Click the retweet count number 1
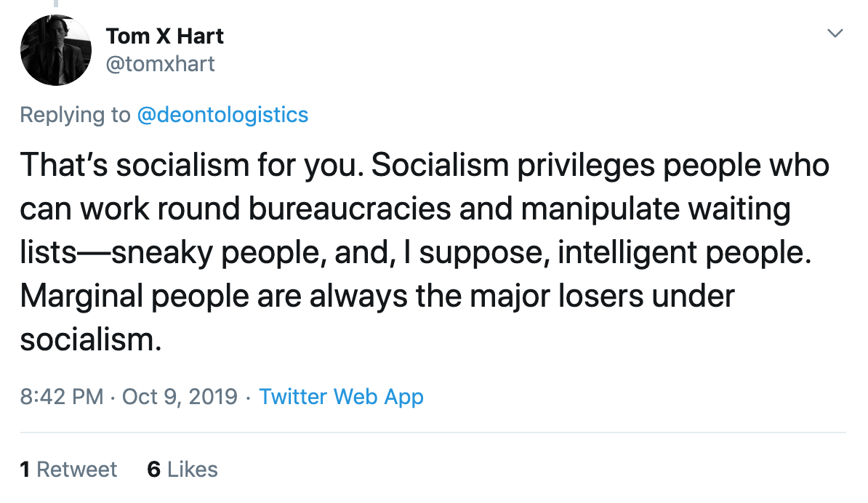This screenshot has width=868, height=503. point(25,470)
